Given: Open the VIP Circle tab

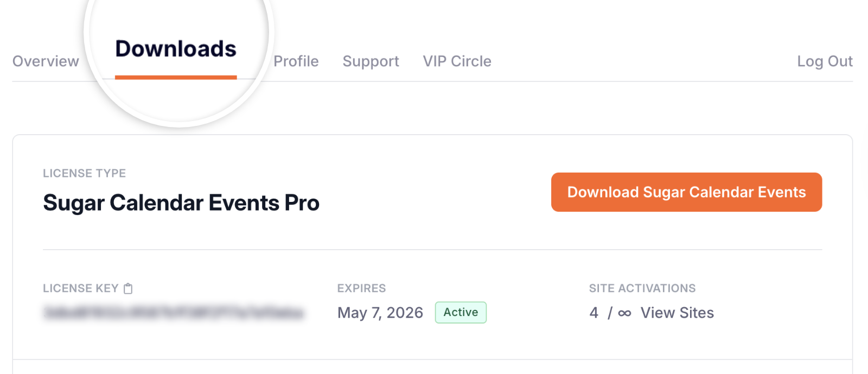Looking at the screenshot, I should click(x=457, y=61).
